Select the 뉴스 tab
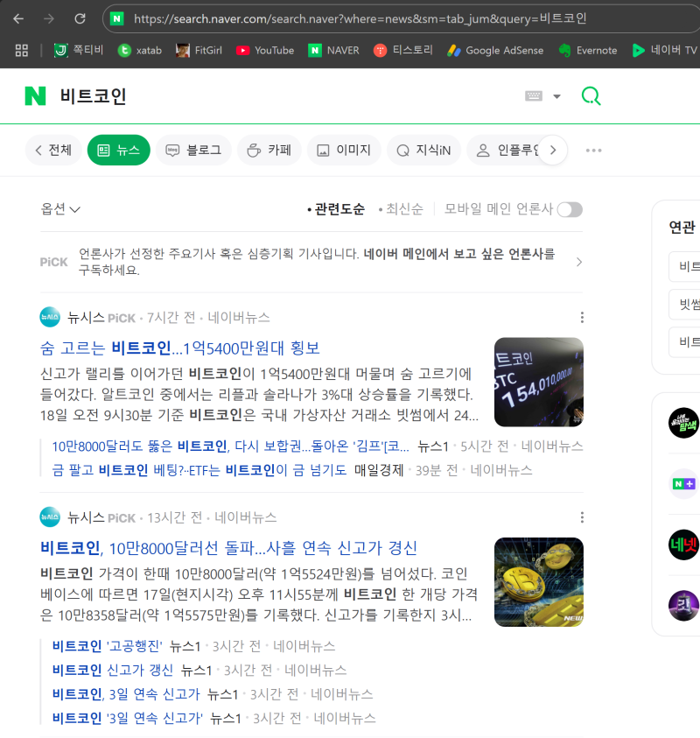The height and width of the screenshot is (738, 700). click(x=118, y=151)
